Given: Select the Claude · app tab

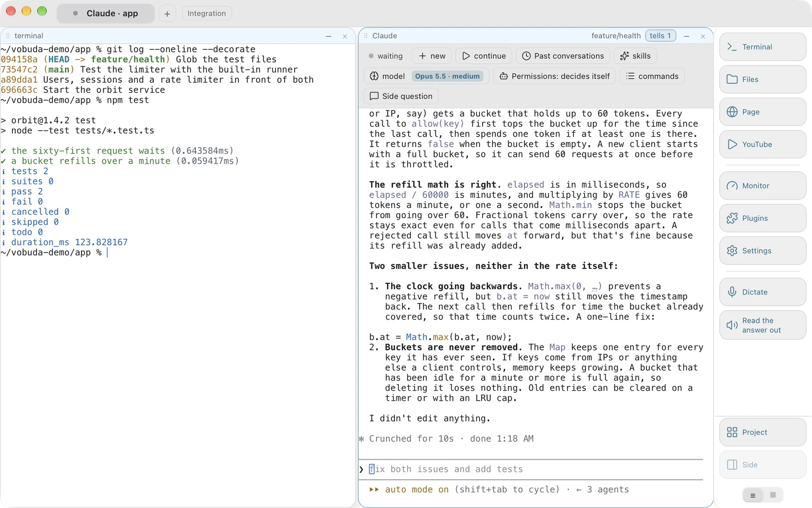Looking at the screenshot, I should [106, 13].
